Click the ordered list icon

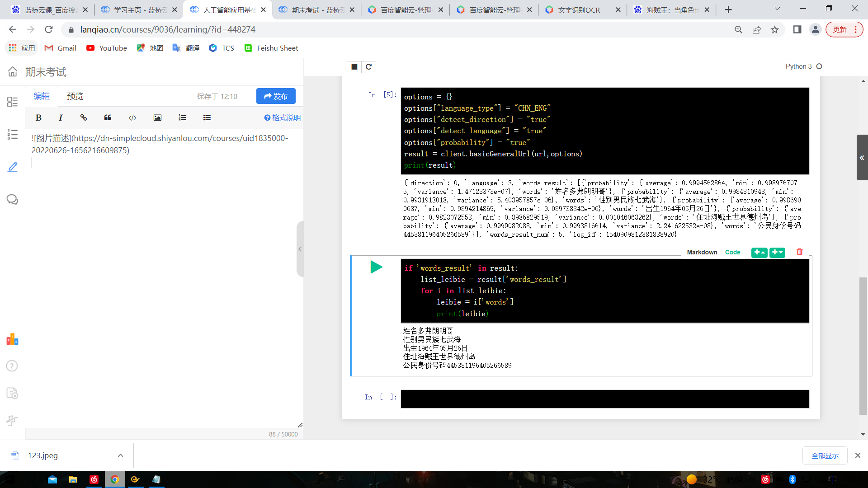pyautogui.click(x=182, y=118)
